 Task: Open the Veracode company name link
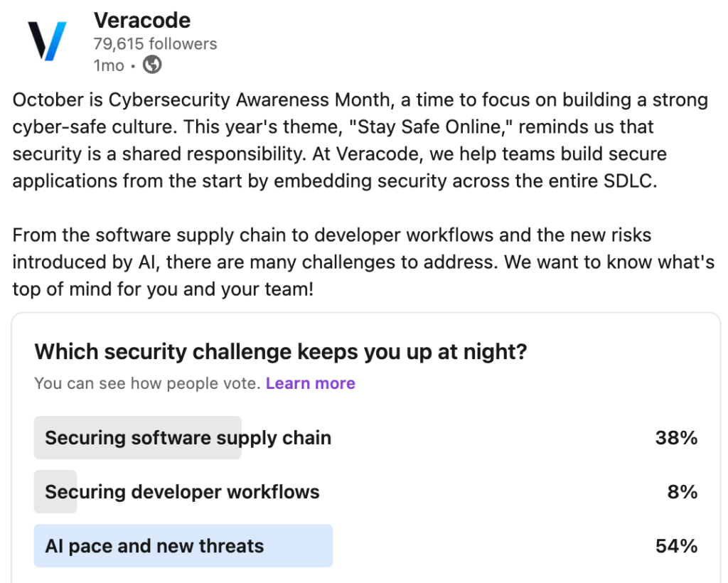tap(142, 20)
